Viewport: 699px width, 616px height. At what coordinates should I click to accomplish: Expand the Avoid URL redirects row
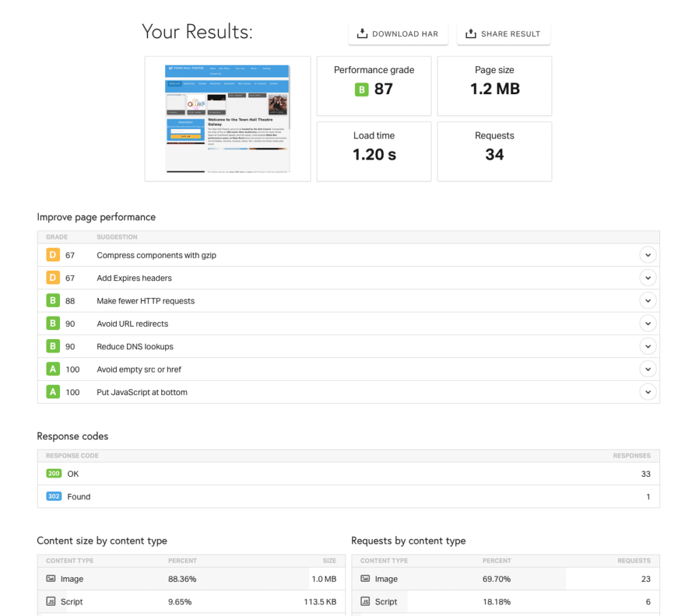[648, 324]
